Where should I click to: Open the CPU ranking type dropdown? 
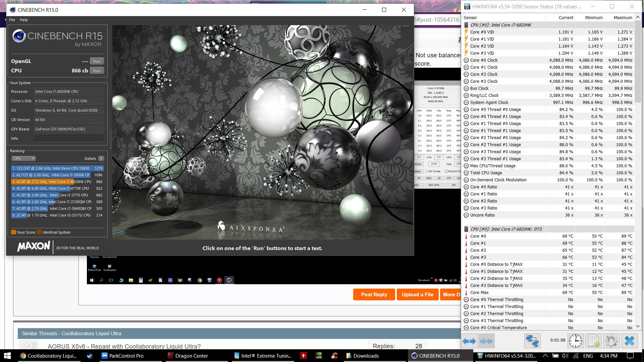(x=23, y=159)
